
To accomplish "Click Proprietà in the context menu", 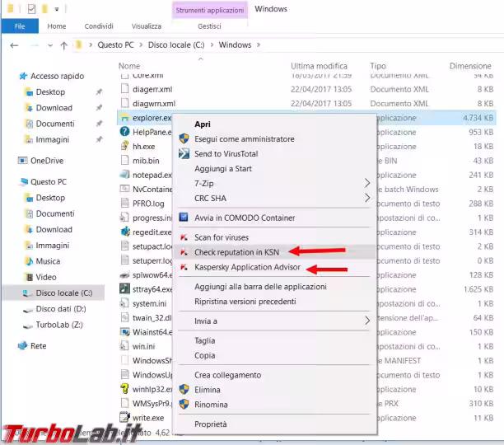I will click(x=211, y=424).
